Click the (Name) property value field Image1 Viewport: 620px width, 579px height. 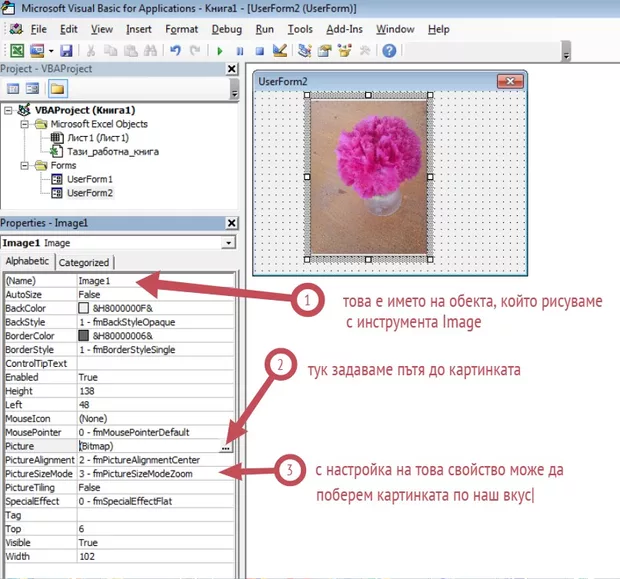coord(150,281)
